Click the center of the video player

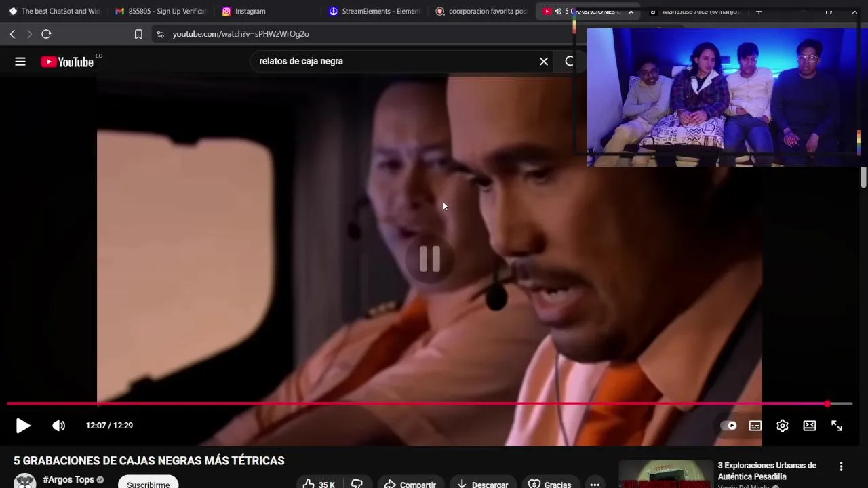(x=429, y=260)
